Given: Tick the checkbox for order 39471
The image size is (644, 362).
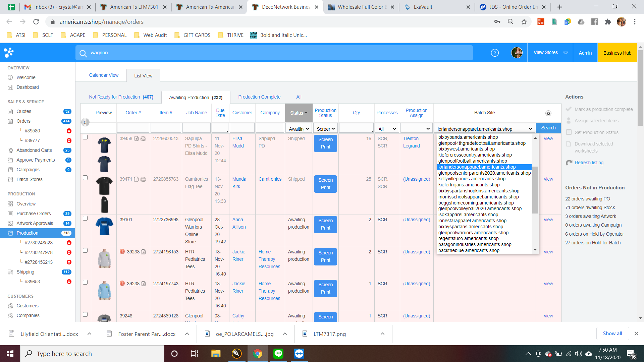Looking at the screenshot, I should click(x=85, y=178).
